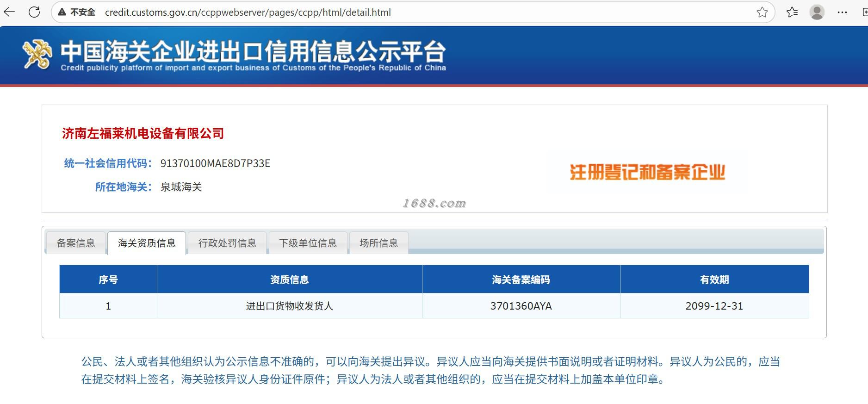Screen dimensions: 868x404
Task: Select the 海关资质信息 tab
Action: click(147, 243)
